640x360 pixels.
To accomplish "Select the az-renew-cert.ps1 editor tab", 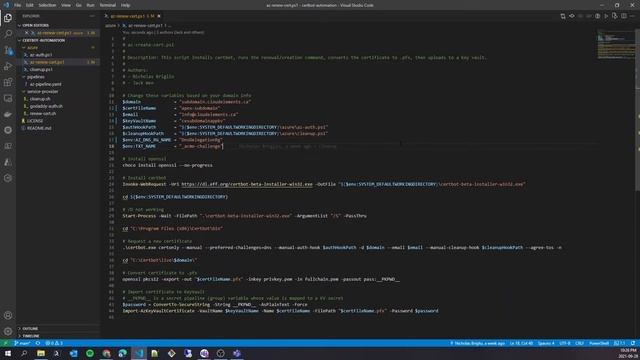I will pyautogui.click(x=132, y=16).
